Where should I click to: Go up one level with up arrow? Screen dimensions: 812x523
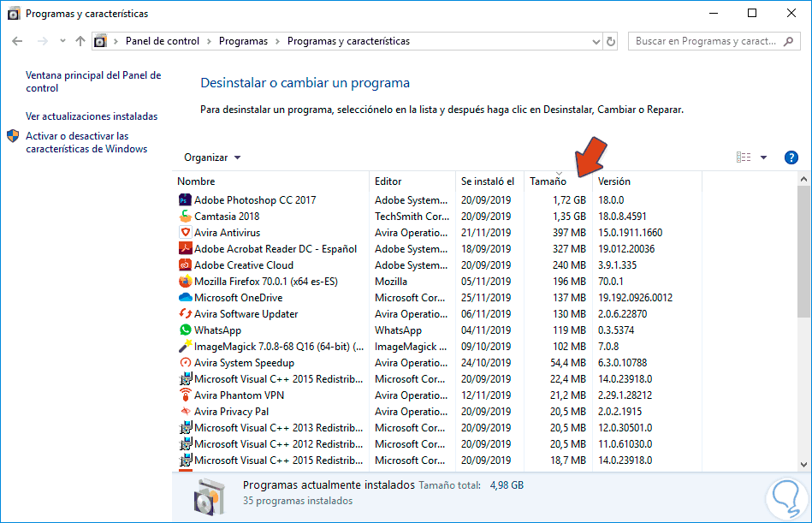[x=80, y=41]
